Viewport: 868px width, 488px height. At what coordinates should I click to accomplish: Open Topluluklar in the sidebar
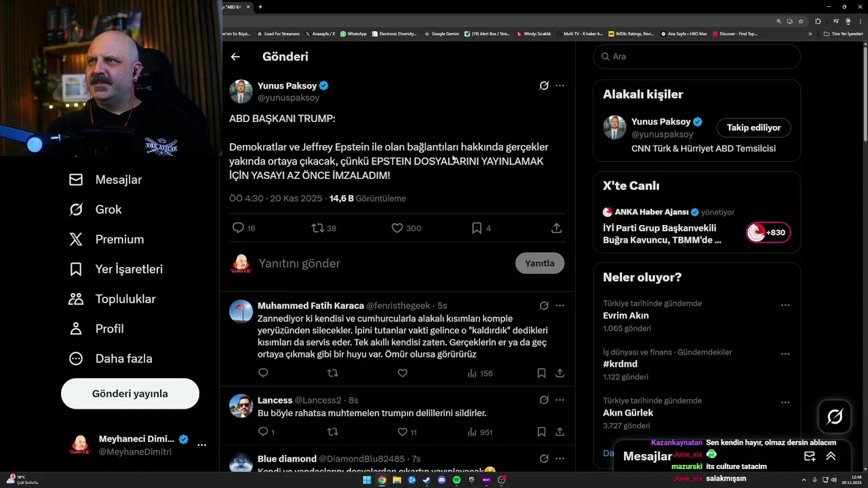(x=112, y=299)
